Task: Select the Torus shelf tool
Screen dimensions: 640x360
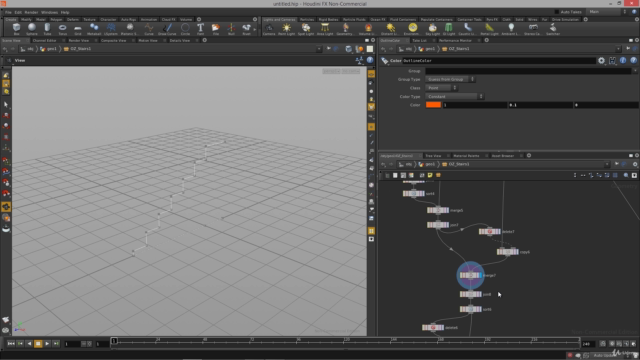Action: (62, 29)
